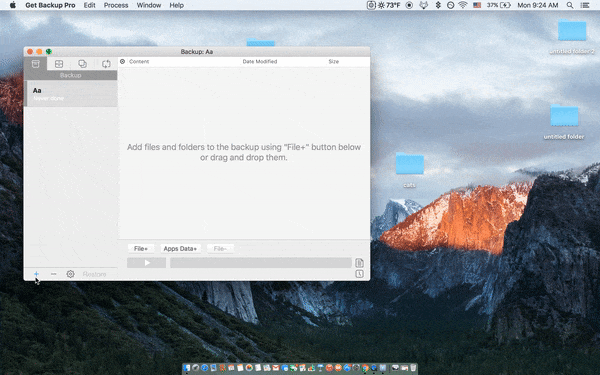
Task: Click the File+ button
Action: (x=141, y=249)
